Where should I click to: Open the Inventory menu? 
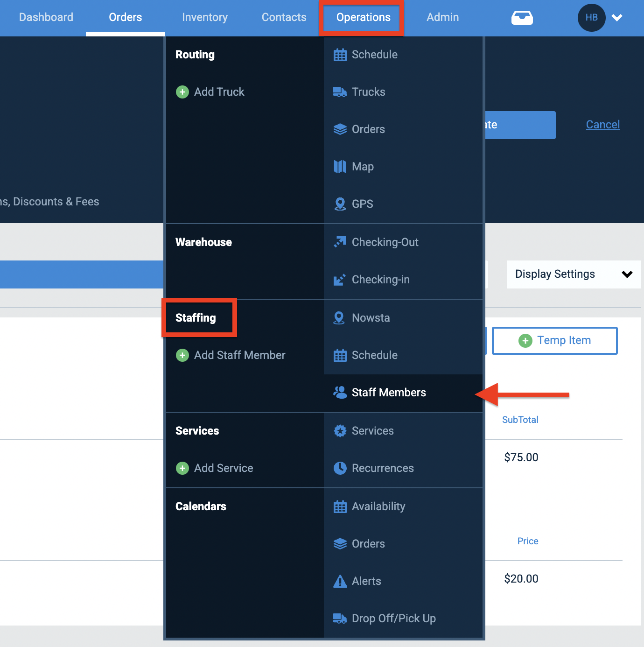[205, 17]
